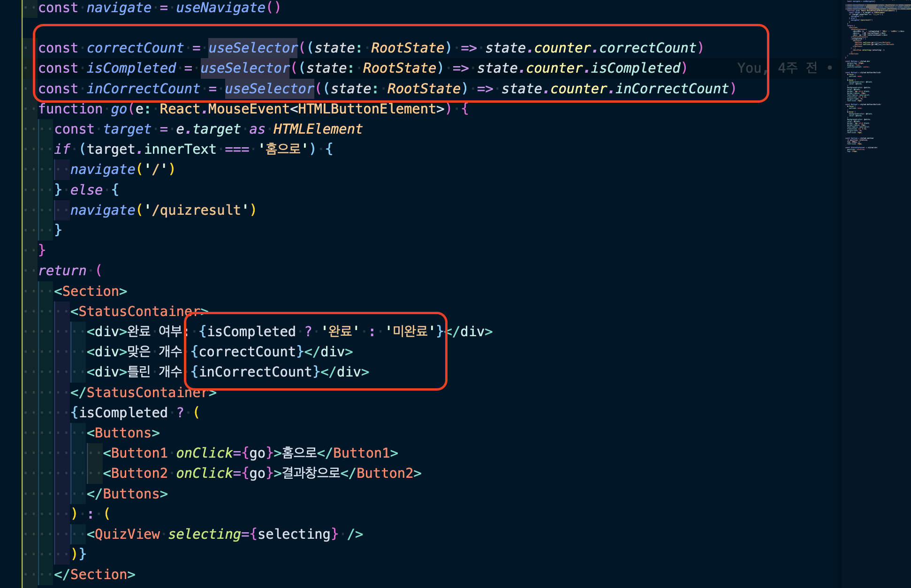Click the '홈으로' string in the if condition
The image size is (911, 588).
point(283,149)
